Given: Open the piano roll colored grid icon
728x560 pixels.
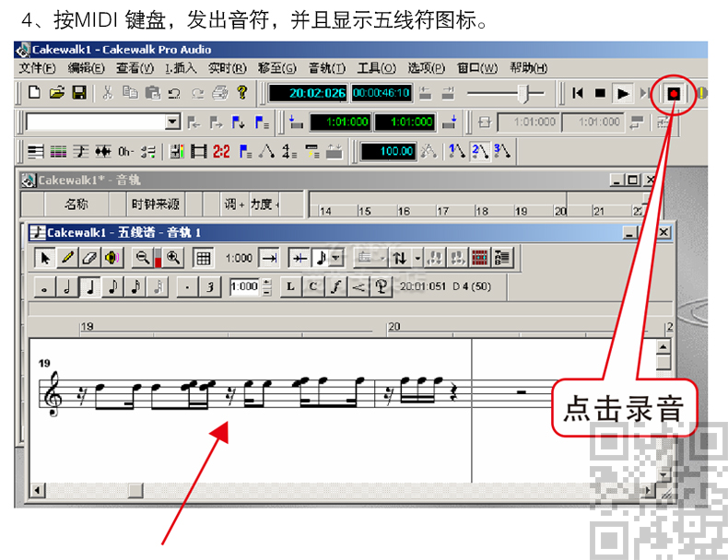Looking at the screenshot, I should pos(58,151).
